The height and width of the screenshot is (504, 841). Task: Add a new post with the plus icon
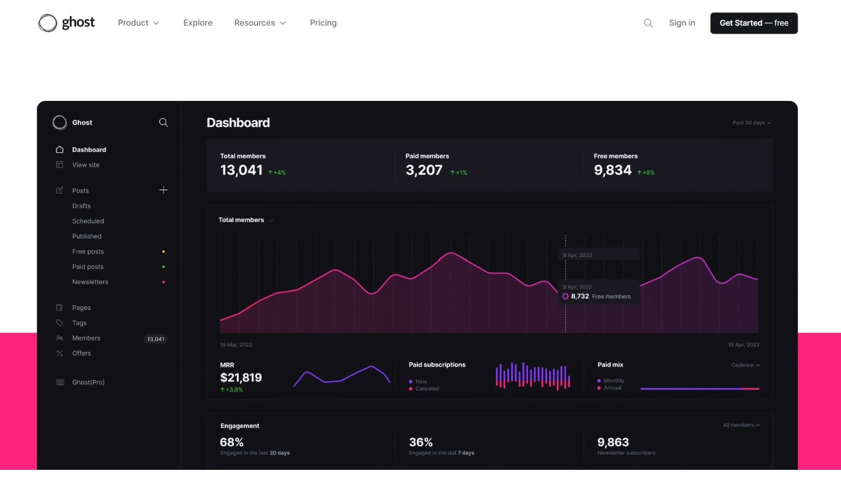[x=163, y=190]
